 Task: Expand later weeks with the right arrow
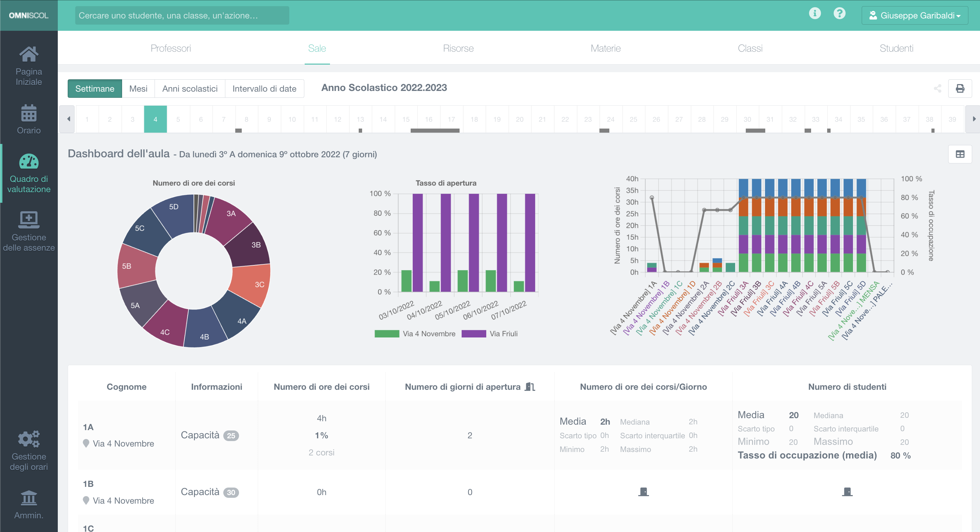(974, 119)
